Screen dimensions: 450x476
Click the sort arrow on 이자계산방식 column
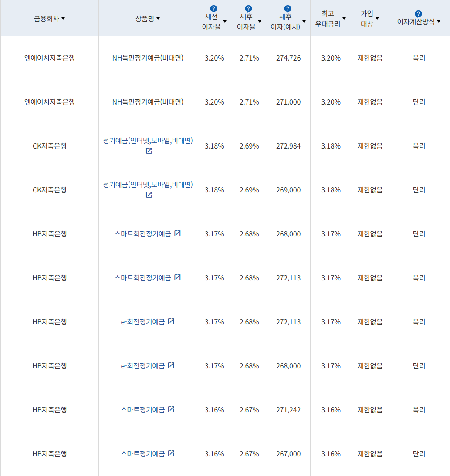coord(439,20)
